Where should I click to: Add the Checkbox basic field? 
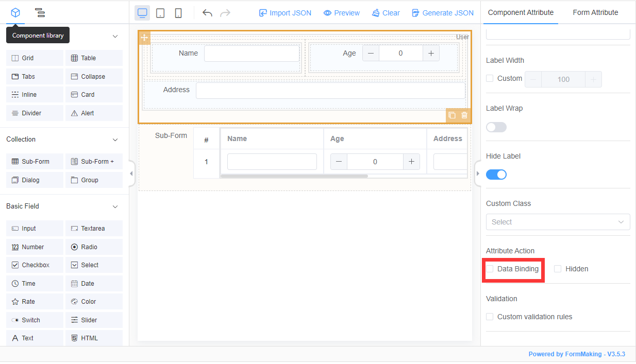pyautogui.click(x=35, y=265)
